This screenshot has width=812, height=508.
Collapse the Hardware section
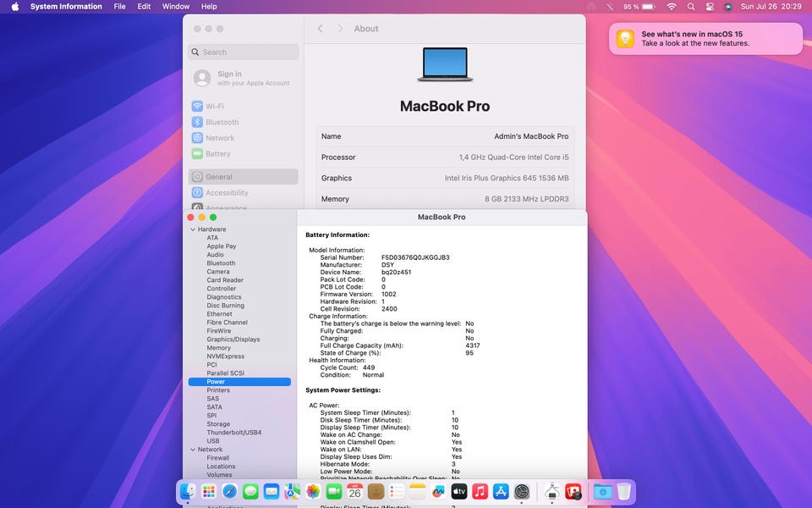click(x=193, y=229)
